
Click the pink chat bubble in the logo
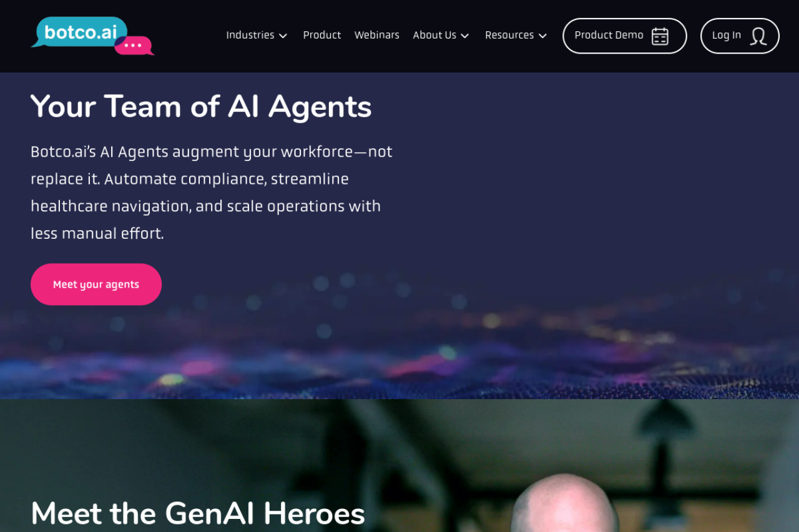tap(134, 46)
